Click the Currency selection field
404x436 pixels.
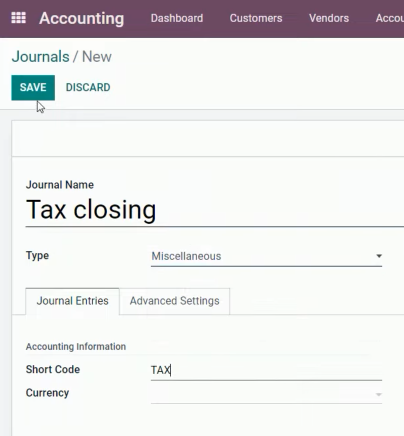[266, 394]
